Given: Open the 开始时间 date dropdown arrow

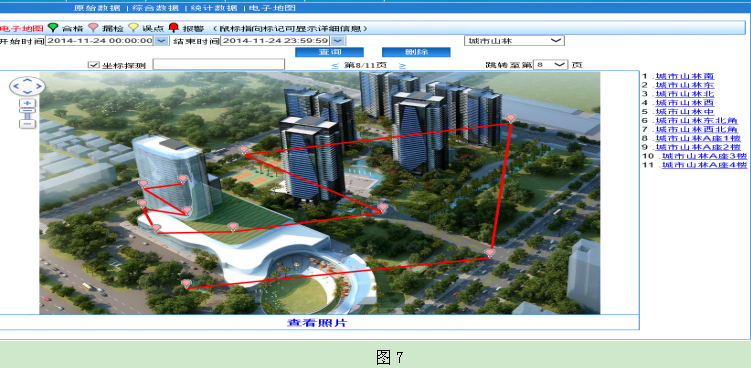Looking at the screenshot, I should pos(161,41).
